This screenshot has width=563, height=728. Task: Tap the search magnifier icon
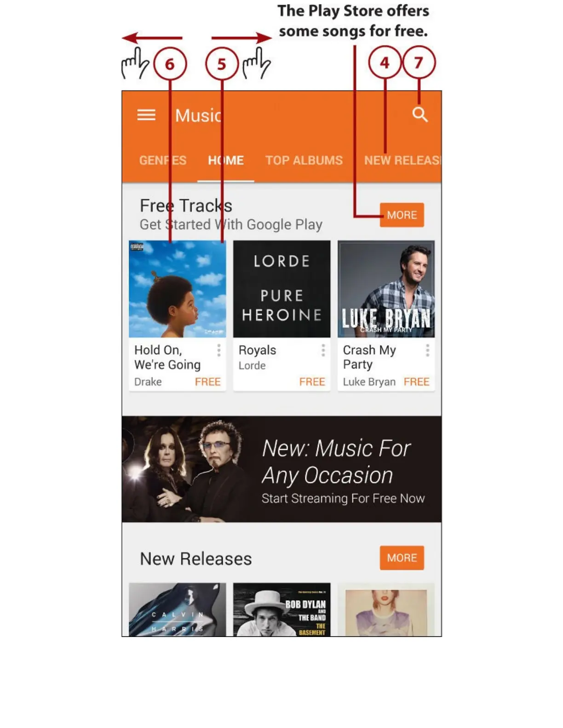tap(420, 114)
